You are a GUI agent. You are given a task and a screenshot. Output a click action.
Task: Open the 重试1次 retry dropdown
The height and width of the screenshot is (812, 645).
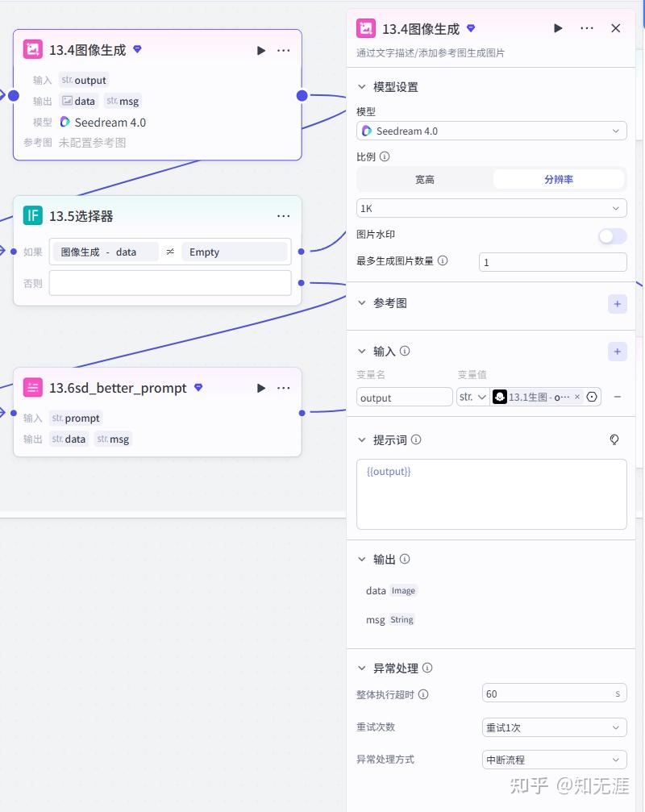point(555,727)
